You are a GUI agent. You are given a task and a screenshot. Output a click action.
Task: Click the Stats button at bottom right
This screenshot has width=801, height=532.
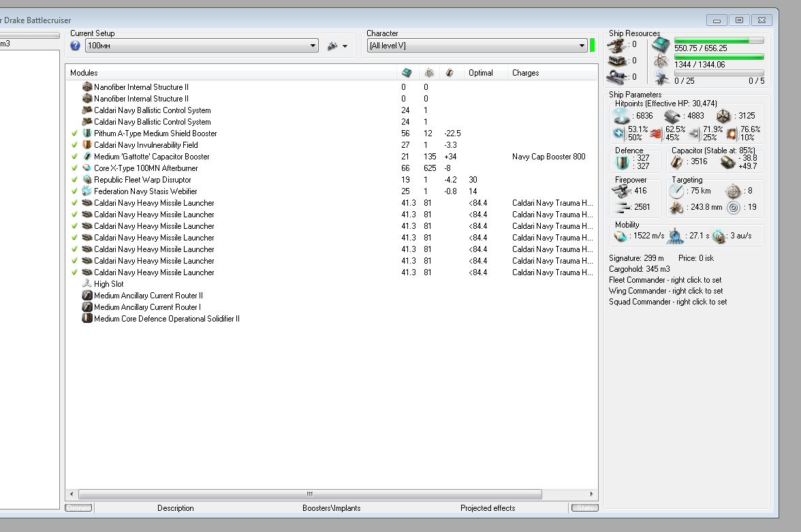click(585, 508)
